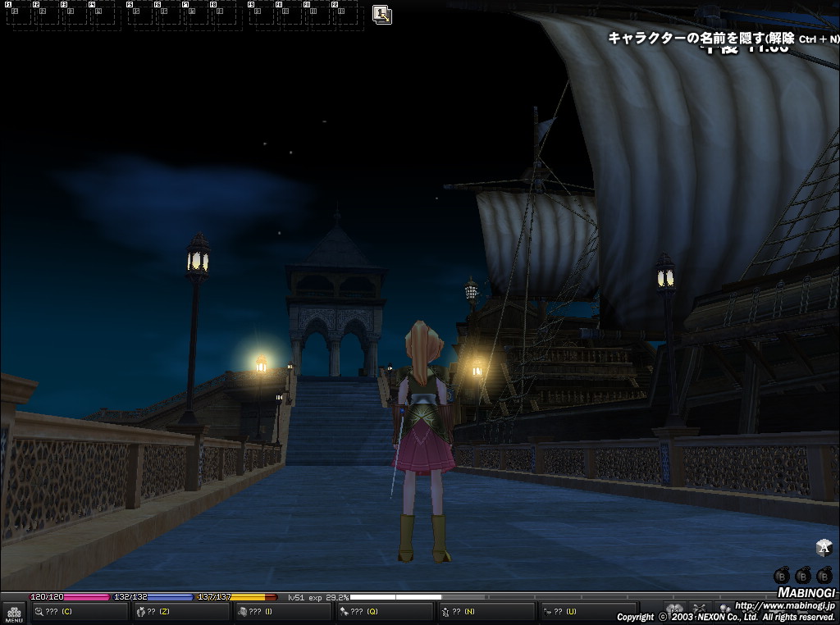Click the blonde character in pink skirt

coord(422,440)
